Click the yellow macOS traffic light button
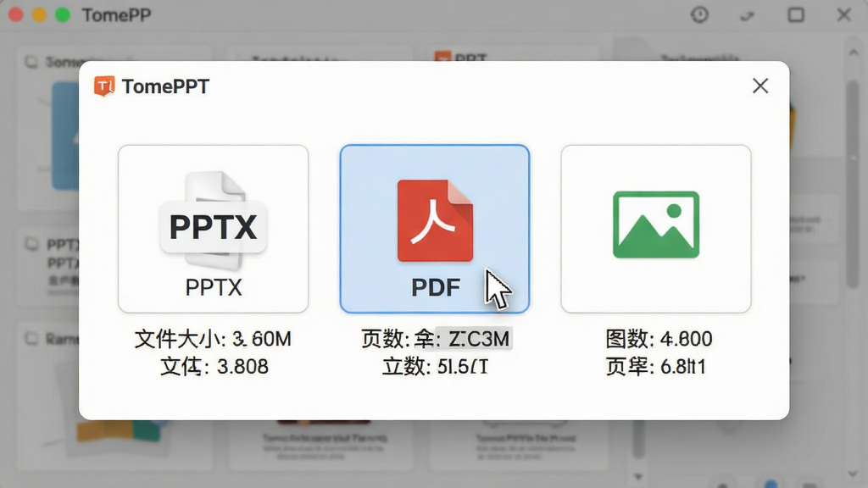Image resolution: width=868 pixels, height=488 pixels. (x=39, y=15)
